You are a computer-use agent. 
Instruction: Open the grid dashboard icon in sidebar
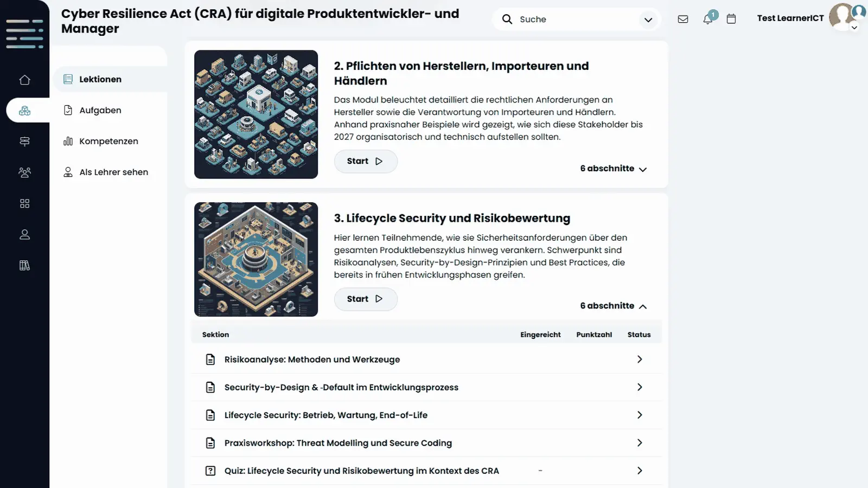pyautogui.click(x=24, y=203)
